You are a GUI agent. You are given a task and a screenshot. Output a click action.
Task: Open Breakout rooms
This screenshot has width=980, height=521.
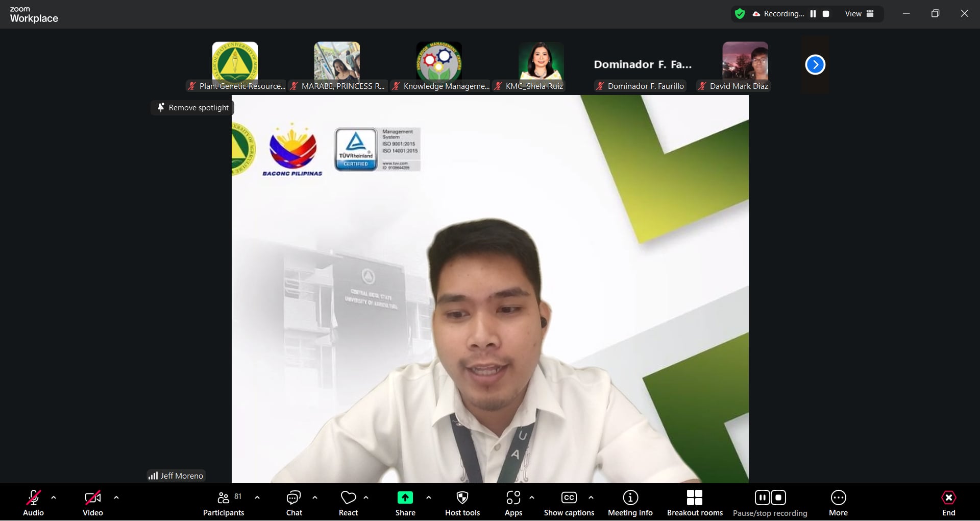(694, 503)
